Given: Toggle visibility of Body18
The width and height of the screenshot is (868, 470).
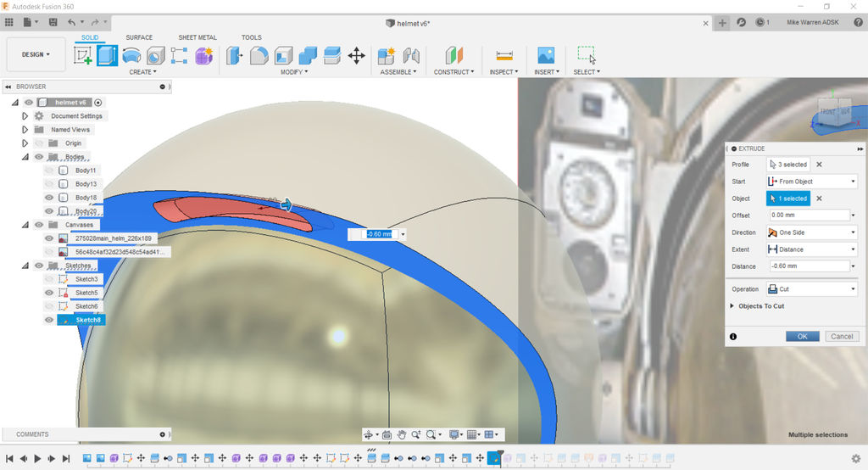Looking at the screenshot, I should (x=49, y=198).
